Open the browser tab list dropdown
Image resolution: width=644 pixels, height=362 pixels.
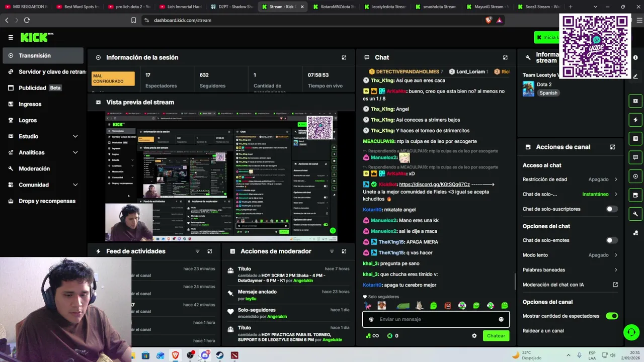coord(595,7)
